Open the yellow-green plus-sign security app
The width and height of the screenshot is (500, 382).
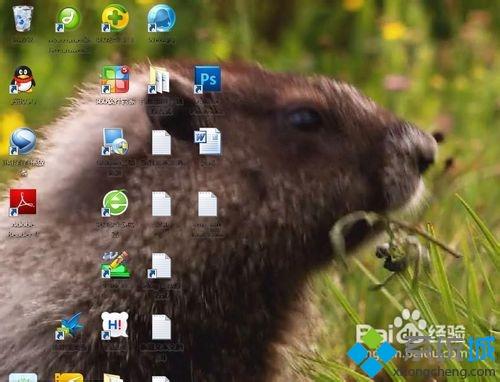(115, 18)
